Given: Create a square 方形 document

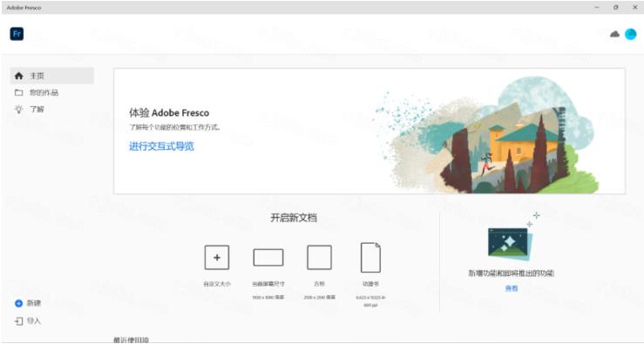Looking at the screenshot, I should tap(319, 258).
